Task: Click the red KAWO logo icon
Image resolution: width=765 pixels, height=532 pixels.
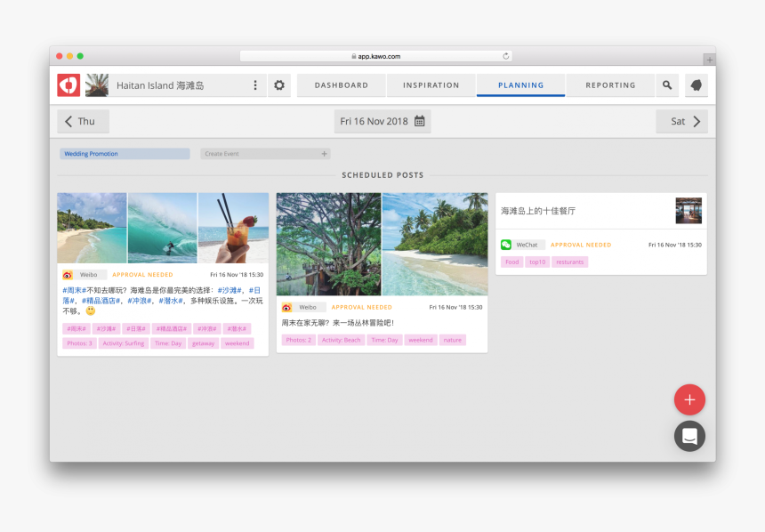Action: pyautogui.click(x=68, y=85)
